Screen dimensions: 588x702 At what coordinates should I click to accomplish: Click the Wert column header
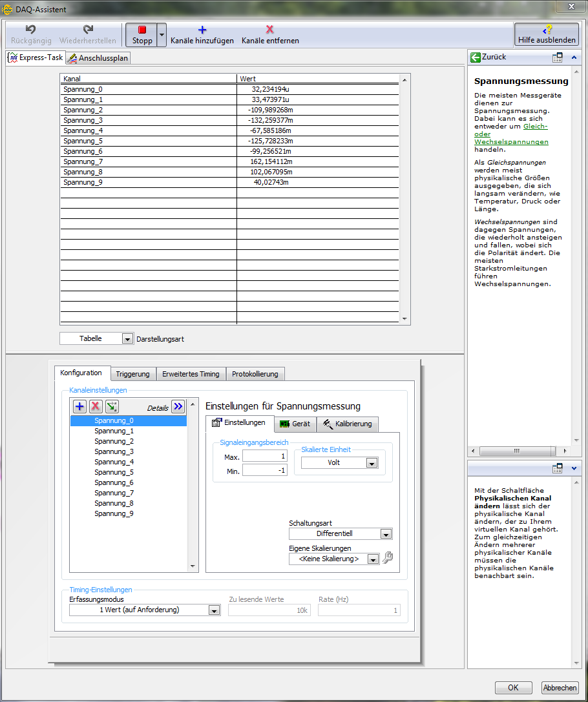317,79
